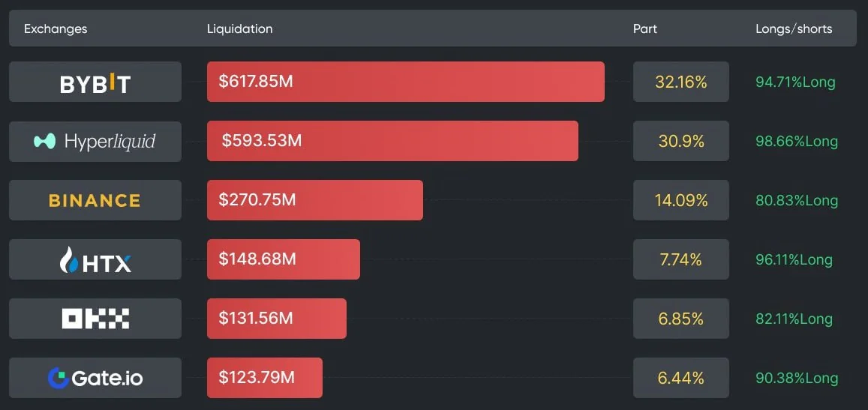Click Gate.io's 90.38%Long ratio text
This screenshot has width=868, height=410.
coord(796,379)
